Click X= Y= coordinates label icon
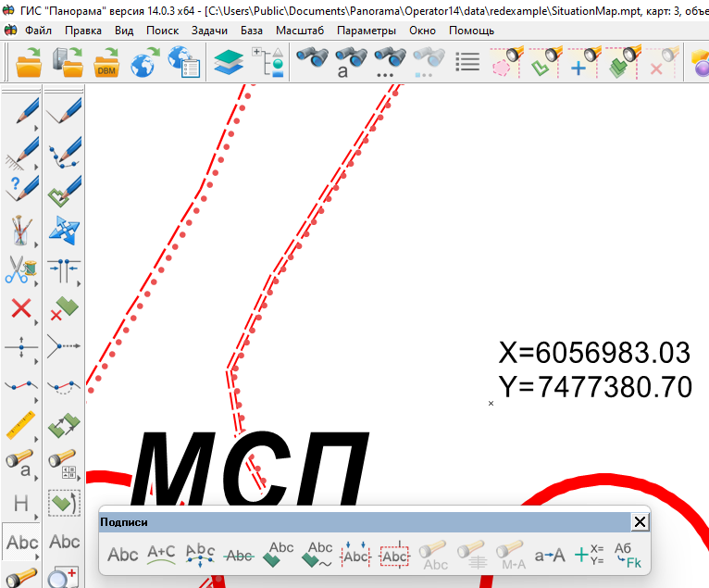The width and height of the screenshot is (709, 588). pyautogui.click(x=590, y=555)
